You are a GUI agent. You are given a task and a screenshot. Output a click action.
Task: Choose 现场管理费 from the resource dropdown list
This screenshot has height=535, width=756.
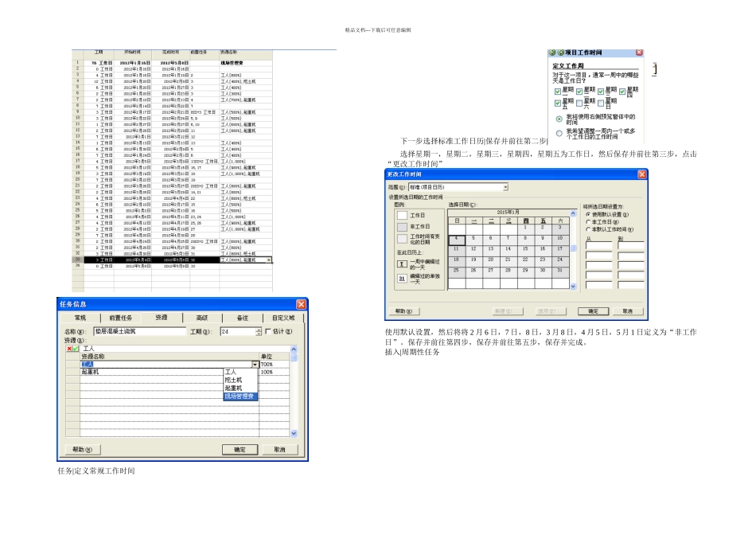[240, 396]
